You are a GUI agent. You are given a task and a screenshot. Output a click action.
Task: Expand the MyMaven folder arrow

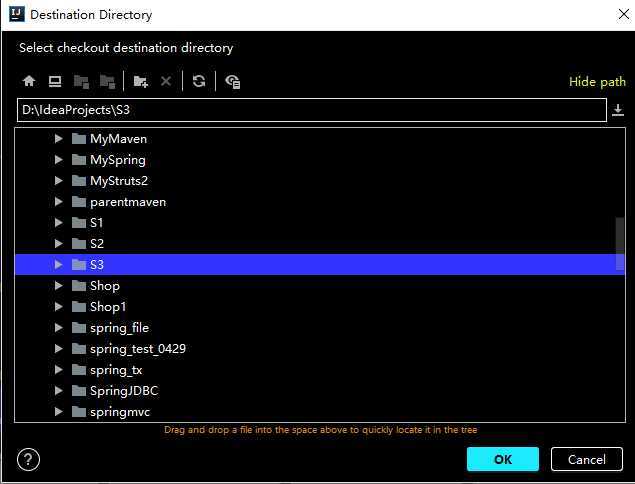coord(58,139)
